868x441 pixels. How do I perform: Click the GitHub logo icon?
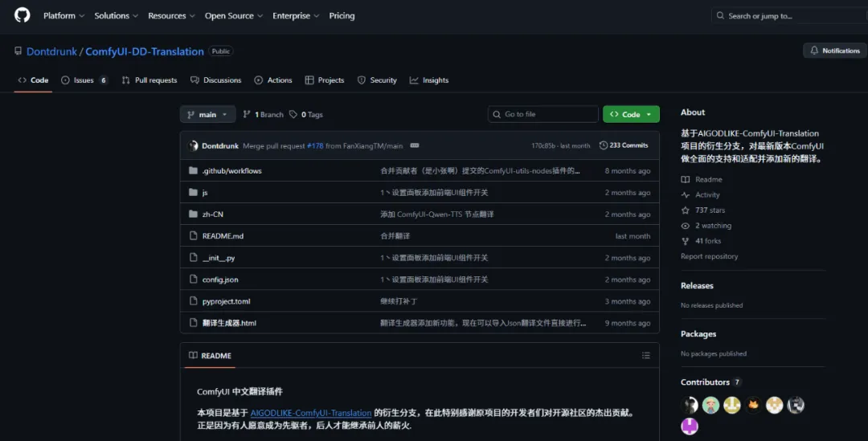coord(23,15)
